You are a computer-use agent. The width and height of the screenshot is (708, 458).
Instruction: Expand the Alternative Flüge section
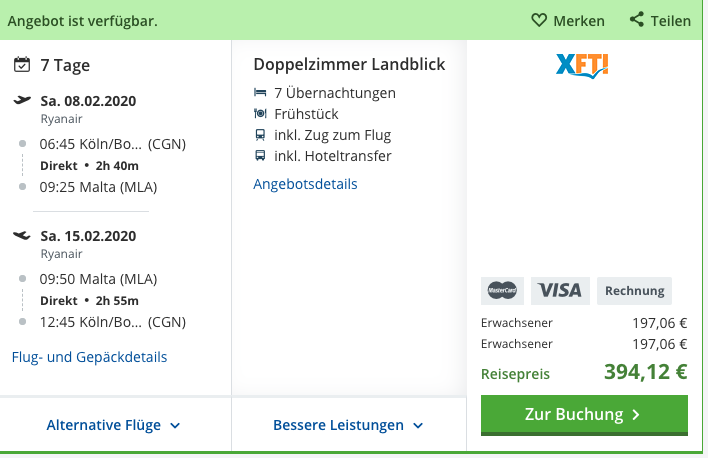pos(114,425)
